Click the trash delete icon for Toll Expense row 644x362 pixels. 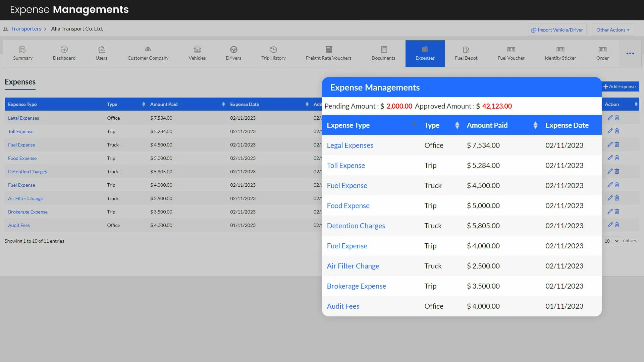(617, 131)
